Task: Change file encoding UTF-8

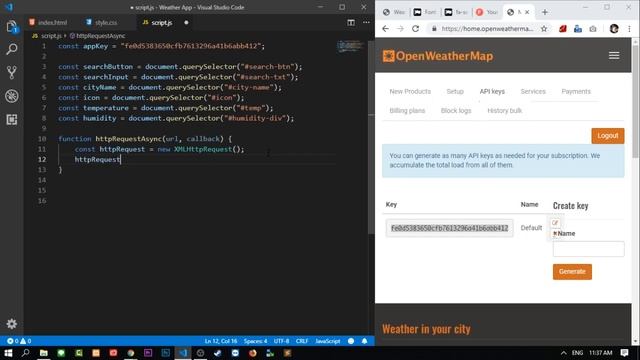Action: click(x=282, y=341)
